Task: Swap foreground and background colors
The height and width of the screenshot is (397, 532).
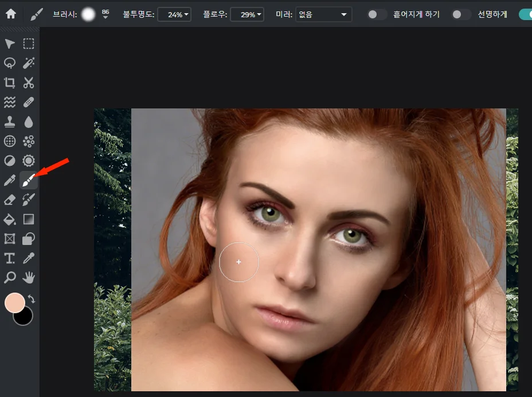Action: (32, 299)
